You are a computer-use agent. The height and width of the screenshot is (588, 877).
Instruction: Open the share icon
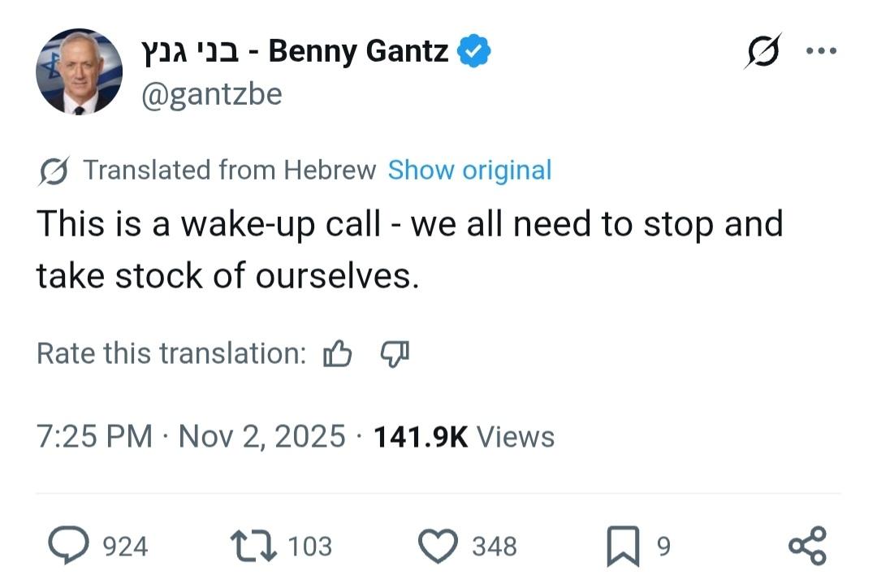[807, 545]
